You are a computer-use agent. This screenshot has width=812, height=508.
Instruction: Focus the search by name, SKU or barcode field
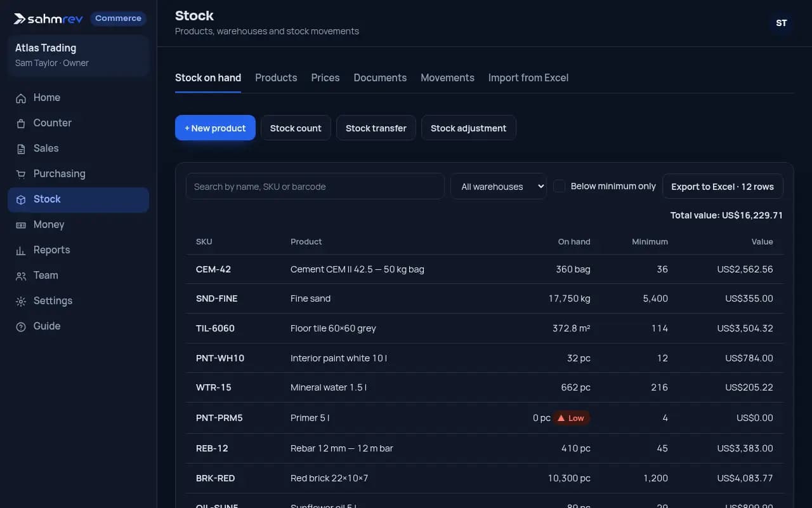(x=315, y=186)
